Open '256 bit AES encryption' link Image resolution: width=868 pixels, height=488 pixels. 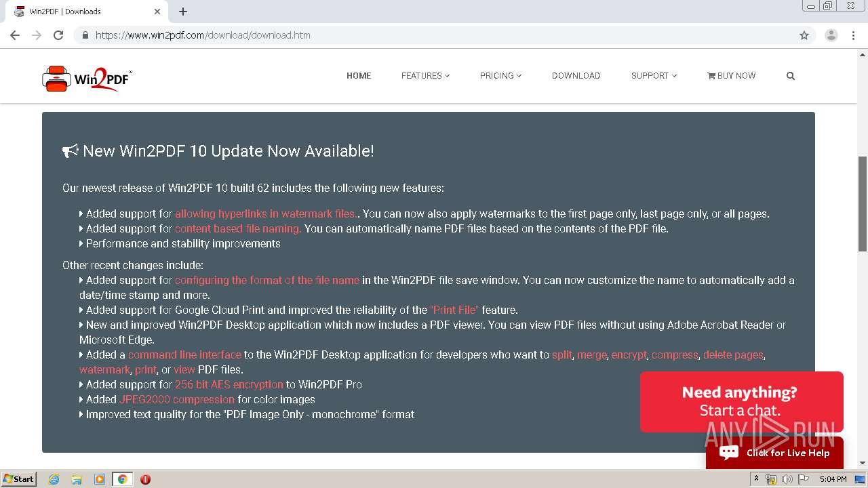click(229, 384)
